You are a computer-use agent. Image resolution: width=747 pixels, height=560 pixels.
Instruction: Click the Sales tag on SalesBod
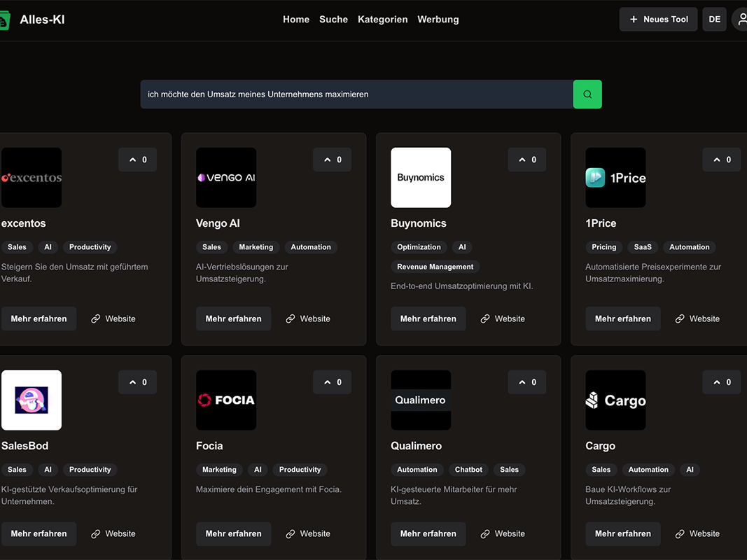[17, 470]
